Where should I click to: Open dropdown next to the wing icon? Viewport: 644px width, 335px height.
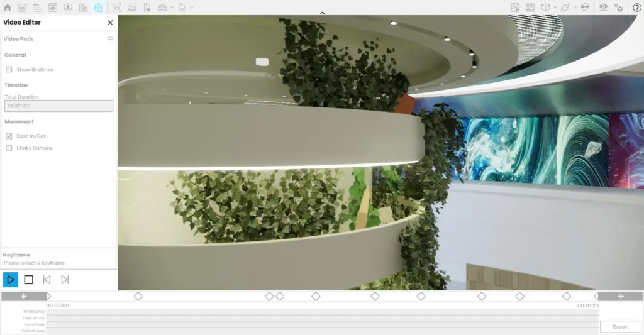(x=575, y=8)
